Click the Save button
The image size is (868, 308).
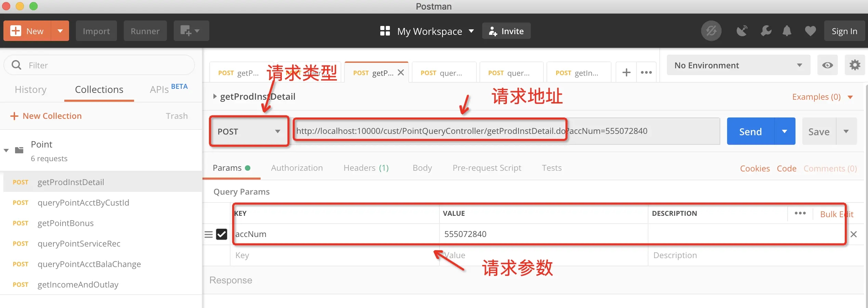[x=819, y=131]
